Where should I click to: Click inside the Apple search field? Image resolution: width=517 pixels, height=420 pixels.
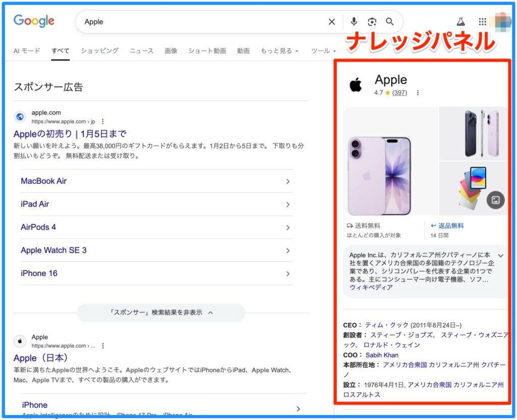click(x=202, y=22)
